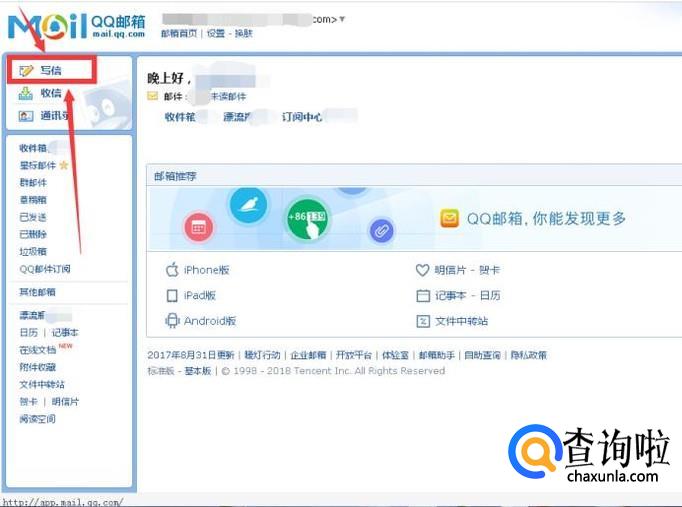Screen dimensions: 682x507
Task: Click the yellow star next to 星标邮件
Action: point(64,165)
